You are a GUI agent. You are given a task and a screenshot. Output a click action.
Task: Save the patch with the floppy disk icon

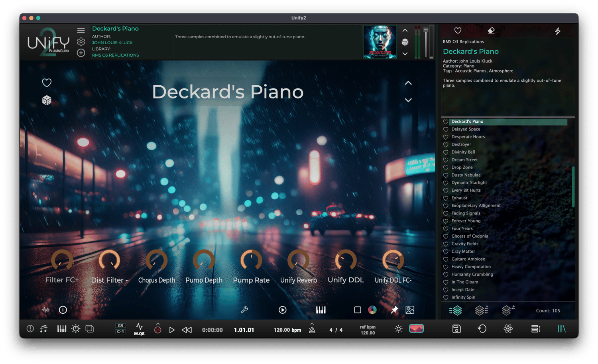(456, 329)
